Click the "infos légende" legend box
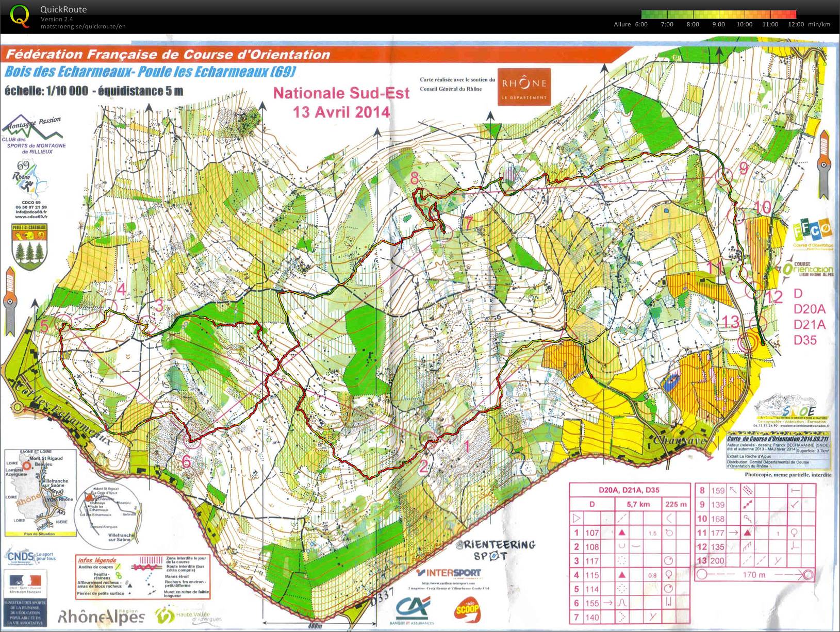 (x=143, y=577)
